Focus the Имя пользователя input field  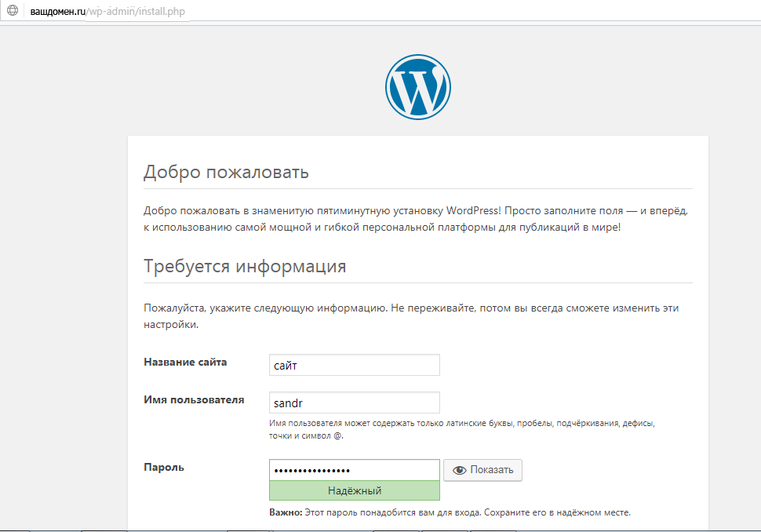click(355, 403)
